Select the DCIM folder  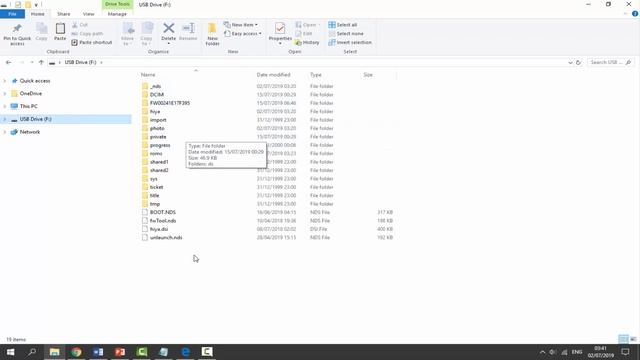157,95
